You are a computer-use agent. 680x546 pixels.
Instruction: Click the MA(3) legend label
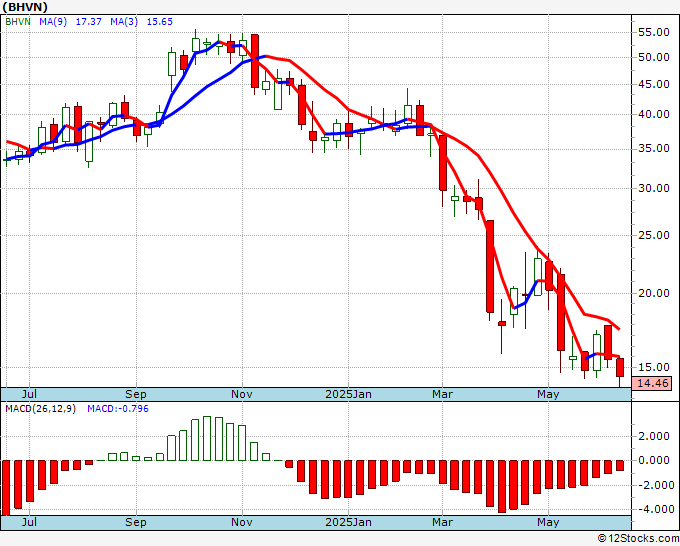coord(124,22)
